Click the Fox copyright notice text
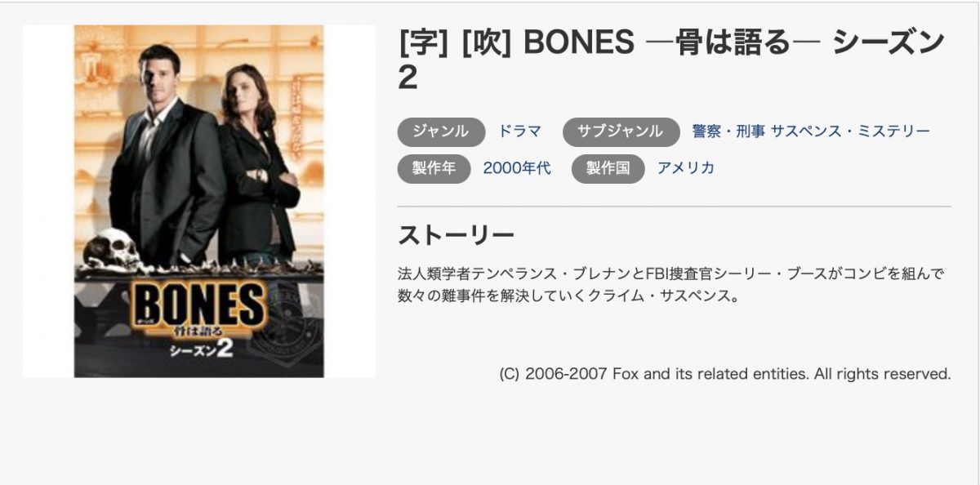Image resolution: width=980 pixels, height=485 pixels. point(725,374)
